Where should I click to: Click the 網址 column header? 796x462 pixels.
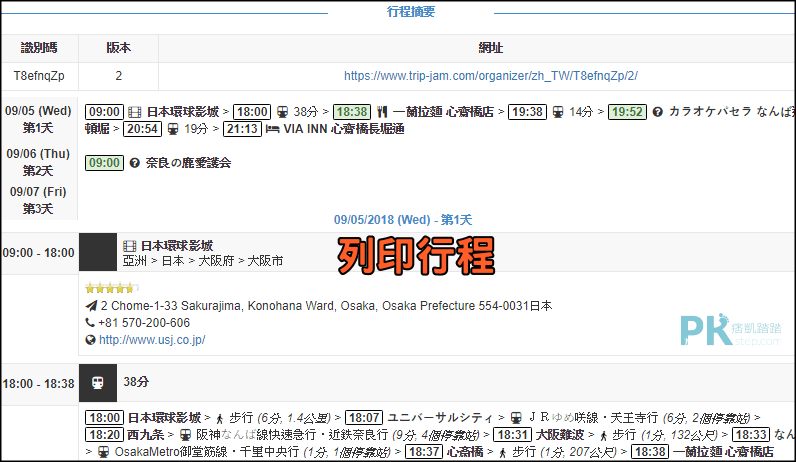(x=490, y=48)
